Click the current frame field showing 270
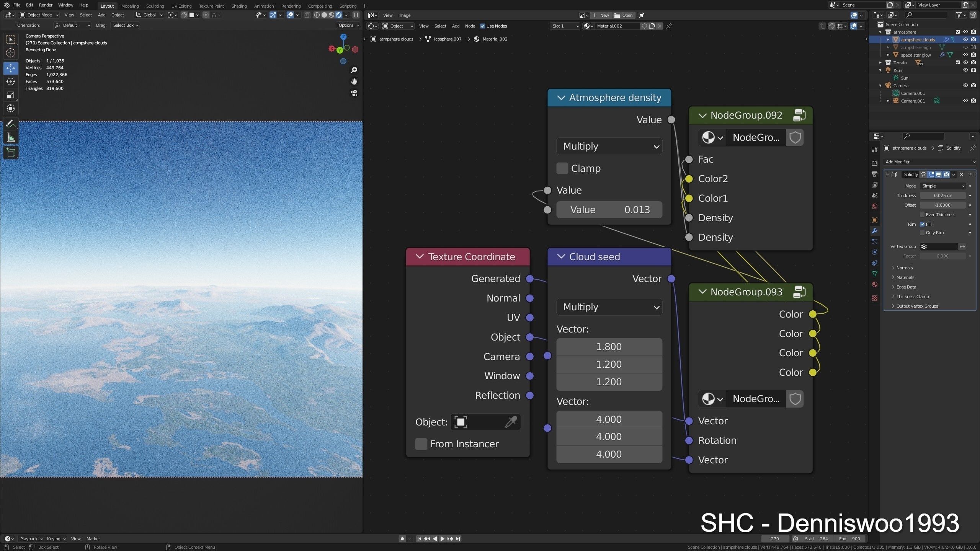980x551 pixels. point(774,539)
